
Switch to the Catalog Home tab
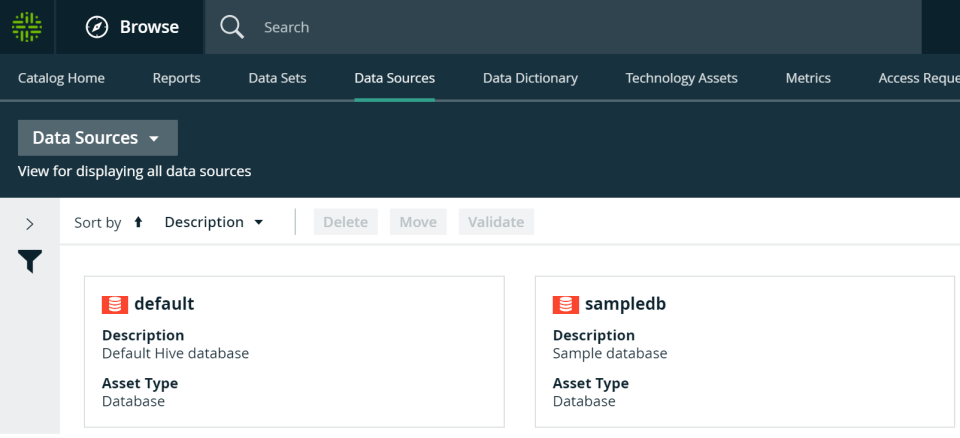coord(61,78)
